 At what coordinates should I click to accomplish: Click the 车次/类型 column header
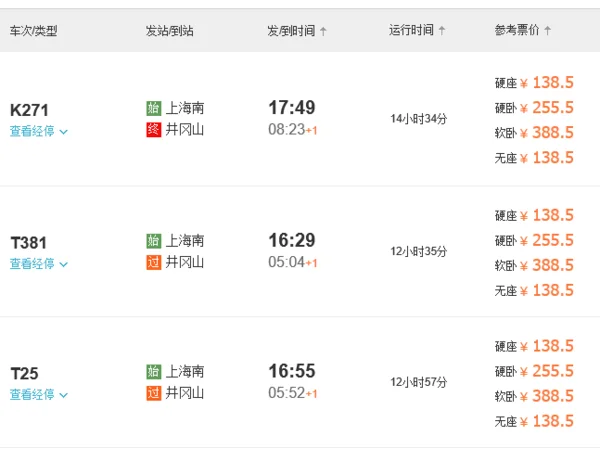pyautogui.click(x=33, y=31)
